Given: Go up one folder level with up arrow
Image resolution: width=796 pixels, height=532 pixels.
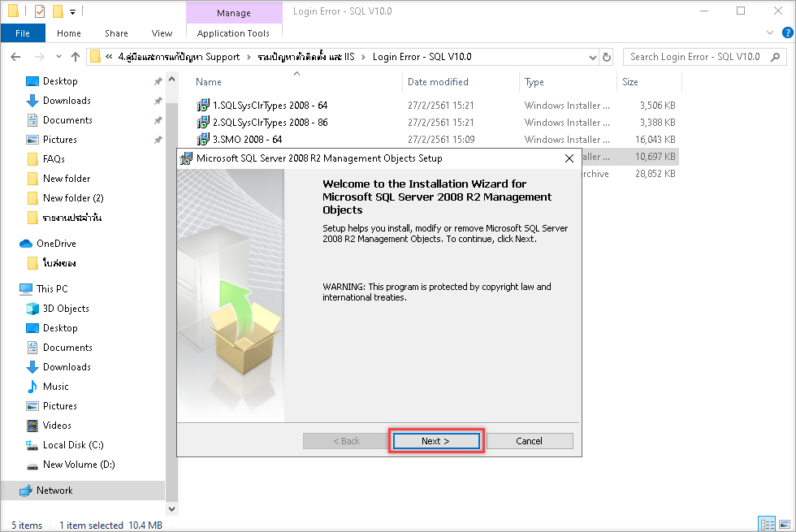Looking at the screenshot, I should (76, 57).
